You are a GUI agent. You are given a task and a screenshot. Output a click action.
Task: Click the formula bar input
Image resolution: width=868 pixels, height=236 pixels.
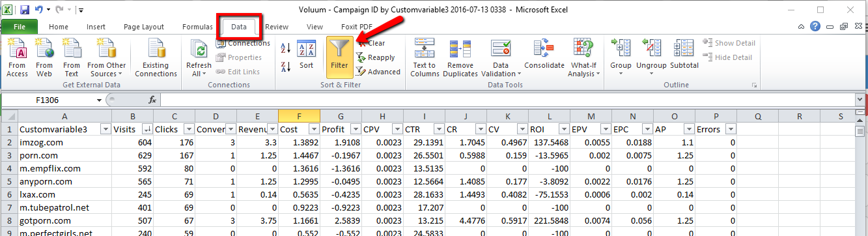tap(507, 100)
